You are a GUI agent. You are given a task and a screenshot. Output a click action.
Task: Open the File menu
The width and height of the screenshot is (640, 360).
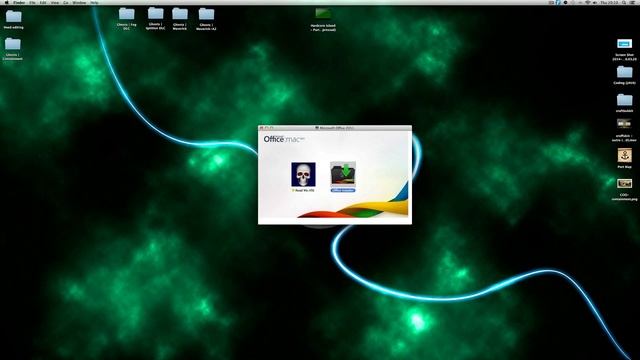[x=32, y=2]
